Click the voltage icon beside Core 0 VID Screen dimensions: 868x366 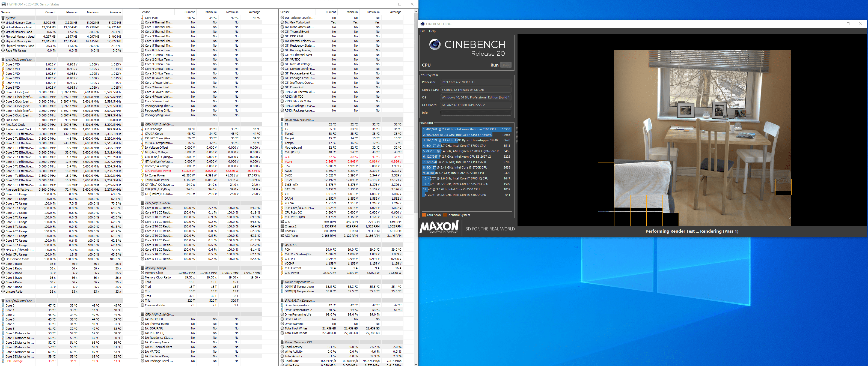[3, 64]
